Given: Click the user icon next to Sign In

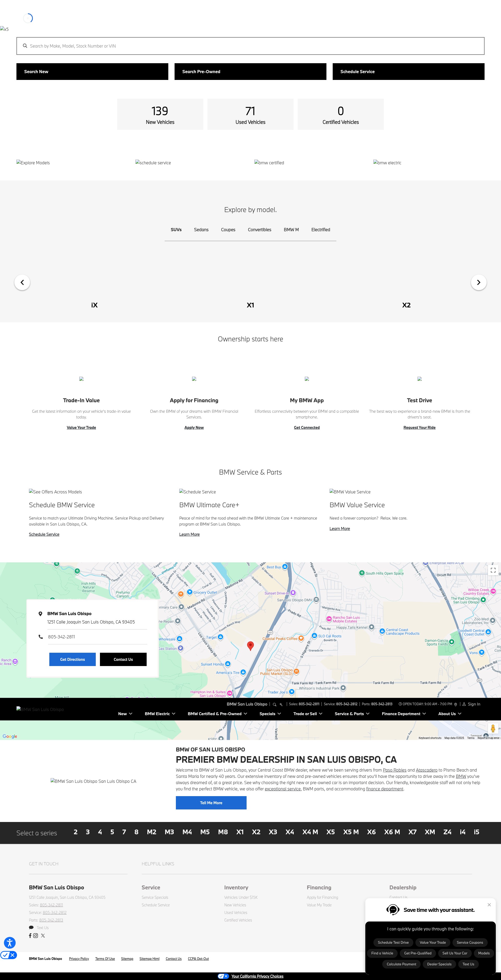Looking at the screenshot, I should click(464, 704).
